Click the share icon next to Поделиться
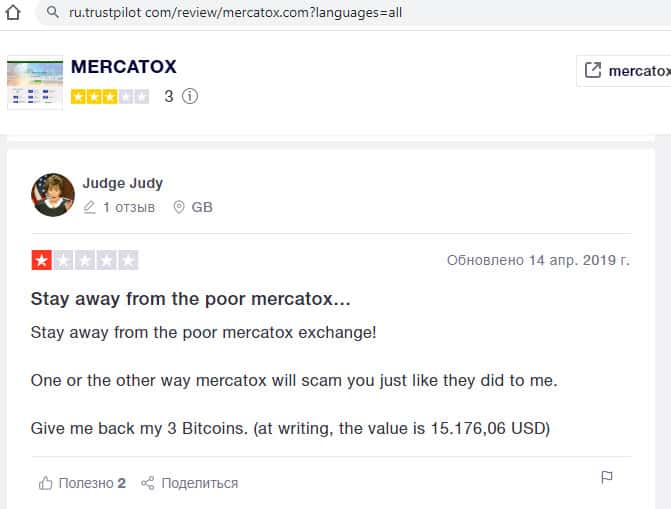Viewport: 671px width, 509px height. [148, 483]
